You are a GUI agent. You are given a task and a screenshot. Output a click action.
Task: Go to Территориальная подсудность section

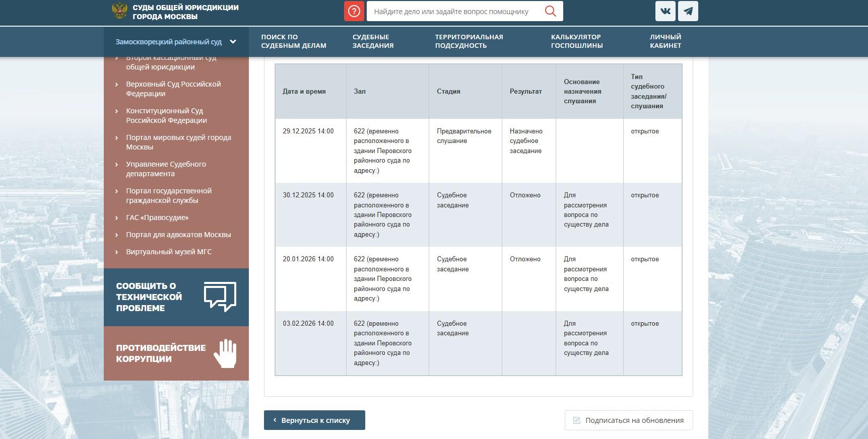click(x=469, y=41)
